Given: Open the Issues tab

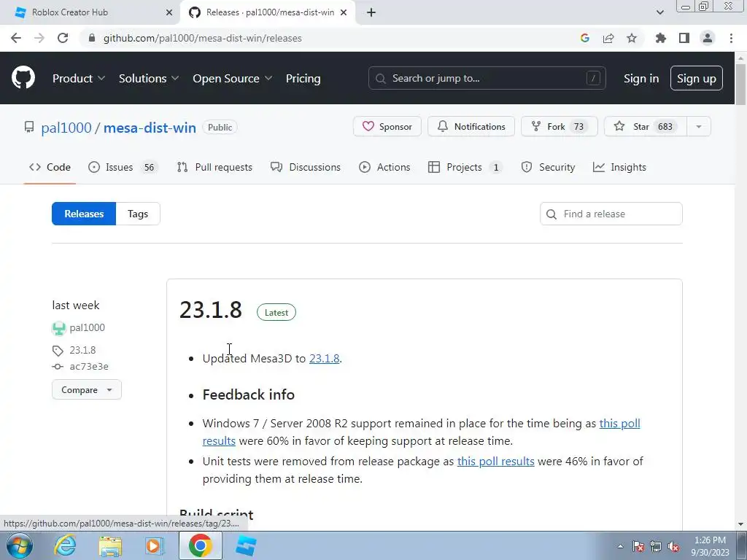Looking at the screenshot, I should click(x=123, y=167).
